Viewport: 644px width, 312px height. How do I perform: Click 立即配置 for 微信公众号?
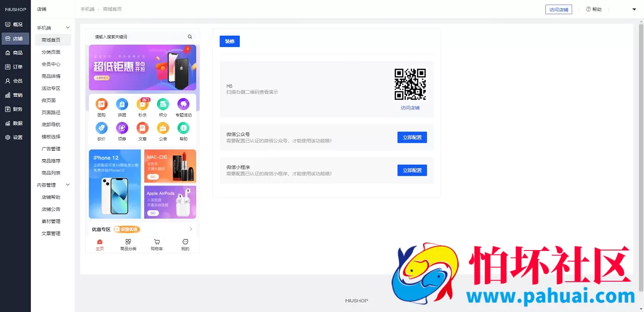[x=412, y=137]
